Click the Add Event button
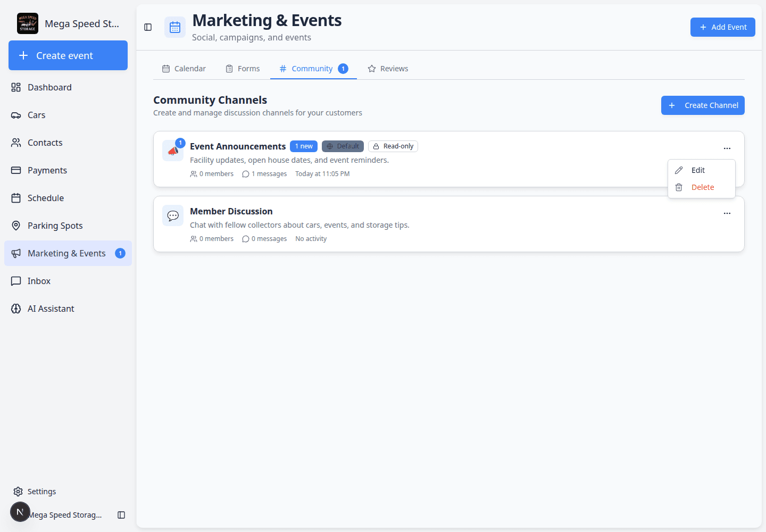This screenshot has height=532, width=766. [723, 27]
